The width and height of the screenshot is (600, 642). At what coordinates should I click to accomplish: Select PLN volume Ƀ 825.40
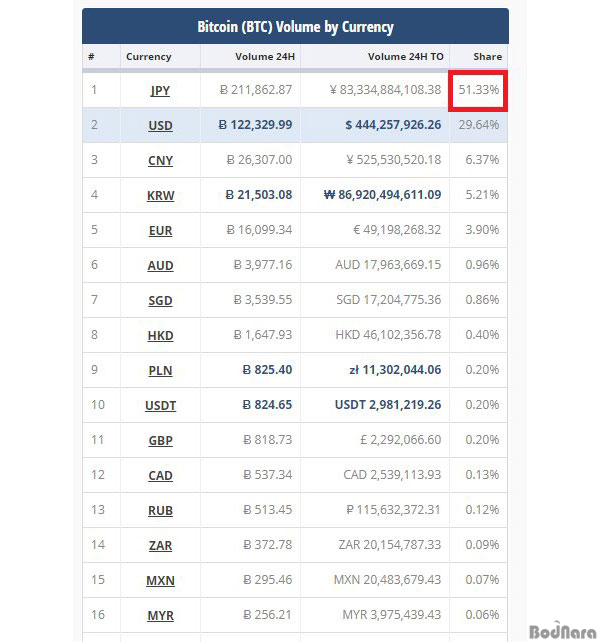click(x=267, y=370)
